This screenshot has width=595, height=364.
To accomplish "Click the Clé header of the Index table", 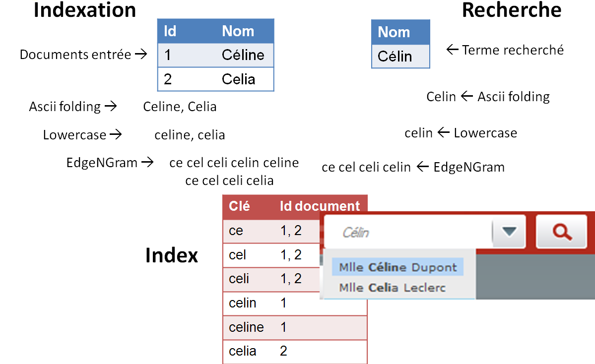I will [239, 206].
